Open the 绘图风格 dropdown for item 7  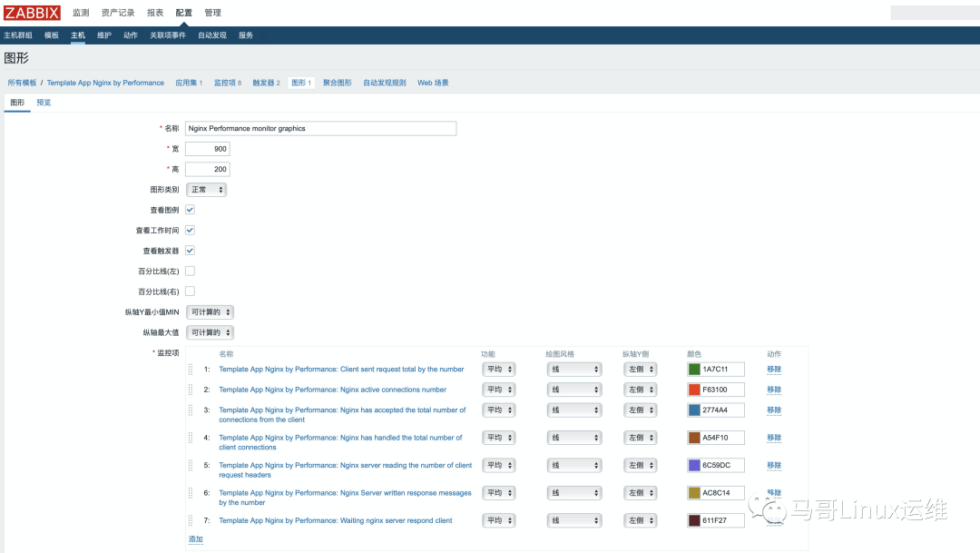point(574,520)
